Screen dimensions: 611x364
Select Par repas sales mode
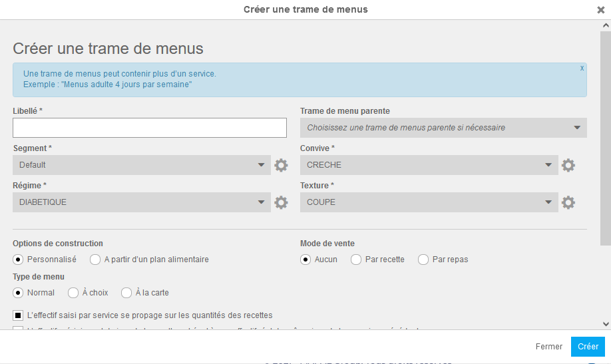point(423,260)
